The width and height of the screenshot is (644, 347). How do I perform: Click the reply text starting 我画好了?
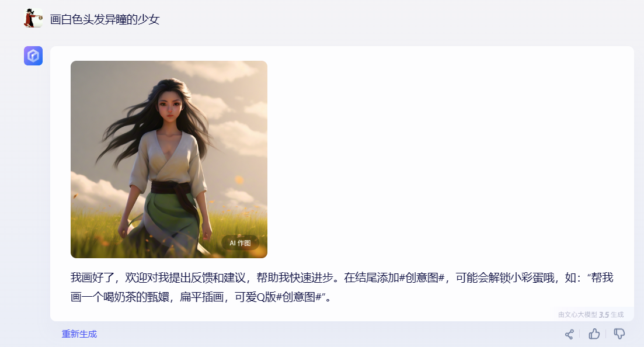[x=342, y=287]
